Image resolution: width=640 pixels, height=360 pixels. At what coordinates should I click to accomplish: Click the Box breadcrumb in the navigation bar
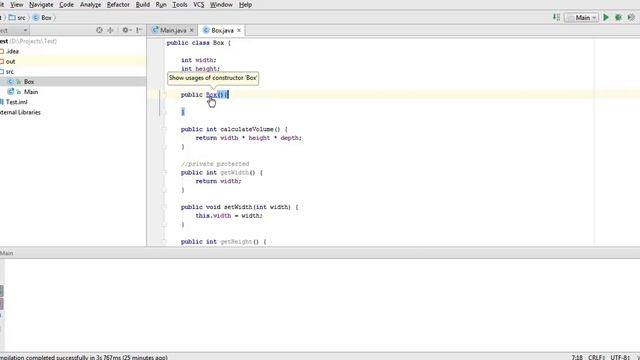[x=42, y=18]
